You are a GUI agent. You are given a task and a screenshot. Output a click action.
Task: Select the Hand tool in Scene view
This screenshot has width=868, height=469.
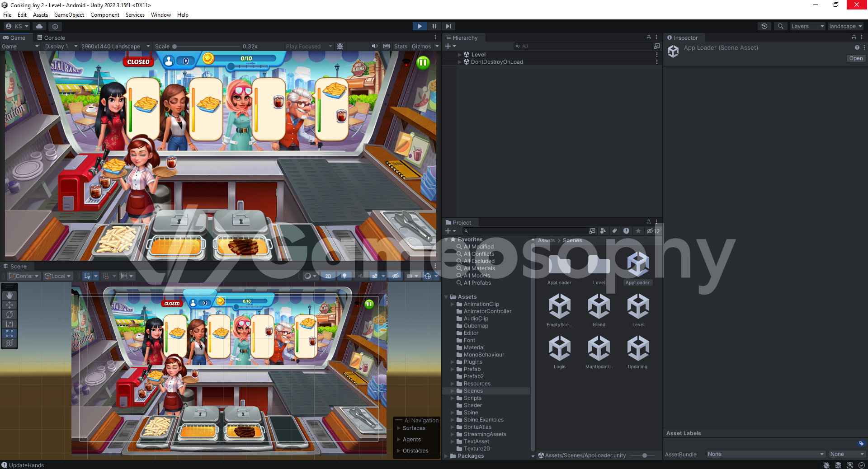click(9, 295)
